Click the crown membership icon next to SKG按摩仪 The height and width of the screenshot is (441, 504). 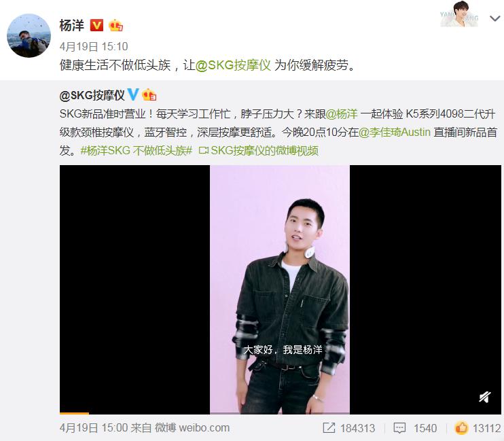pos(149,95)
